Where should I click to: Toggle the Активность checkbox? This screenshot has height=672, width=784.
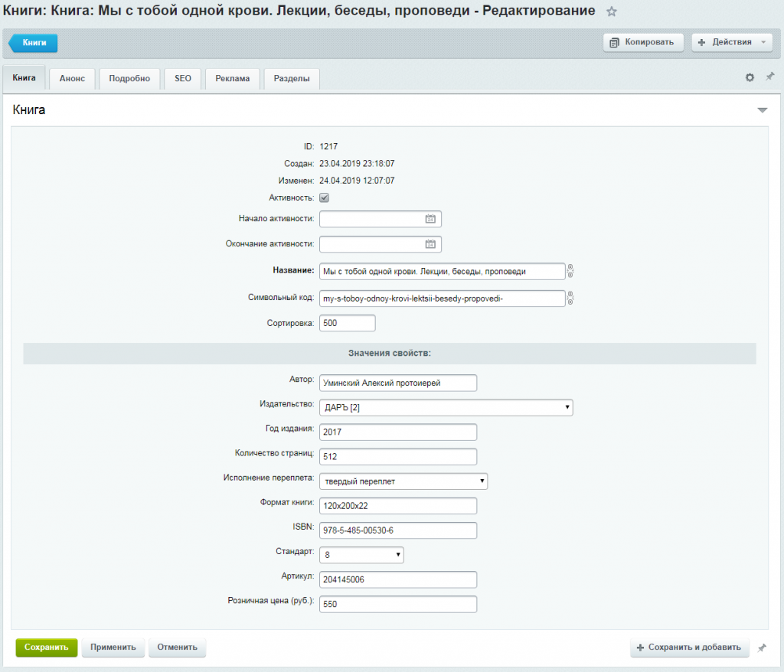325,197
